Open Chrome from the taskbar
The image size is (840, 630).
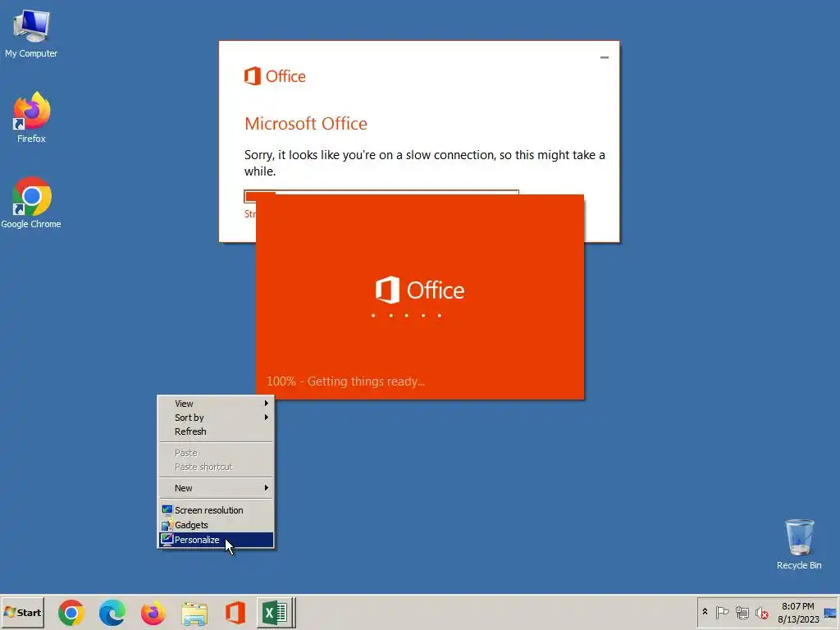click(x=71, y=613)
